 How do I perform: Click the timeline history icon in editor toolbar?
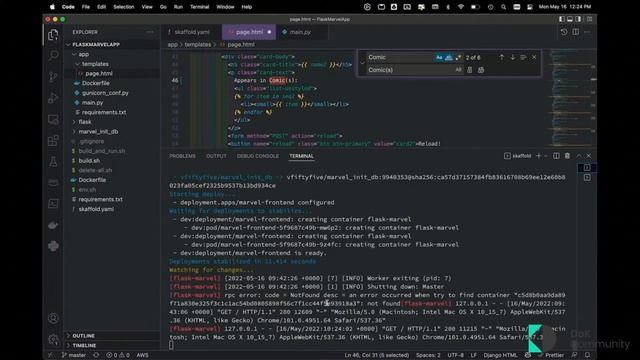(564, 32)
